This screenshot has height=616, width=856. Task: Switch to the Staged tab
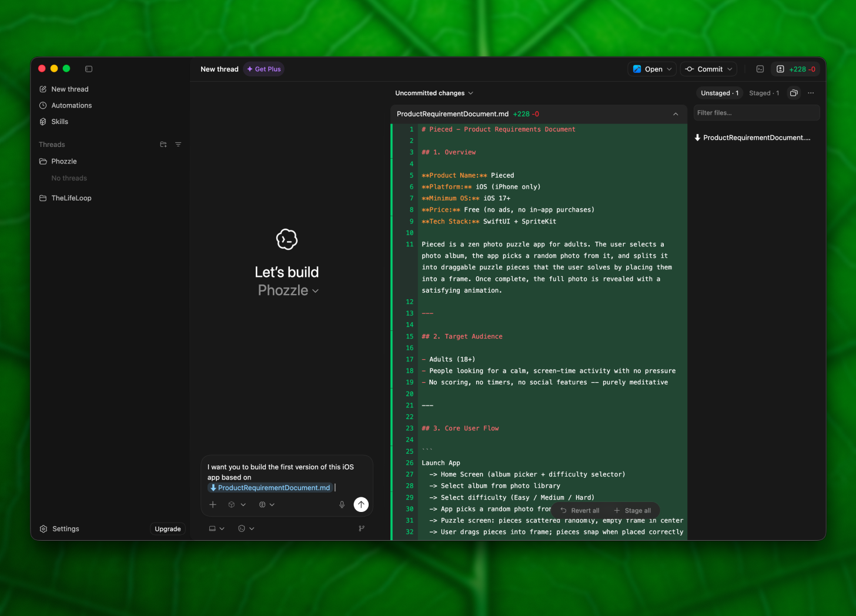coord(764,93)
